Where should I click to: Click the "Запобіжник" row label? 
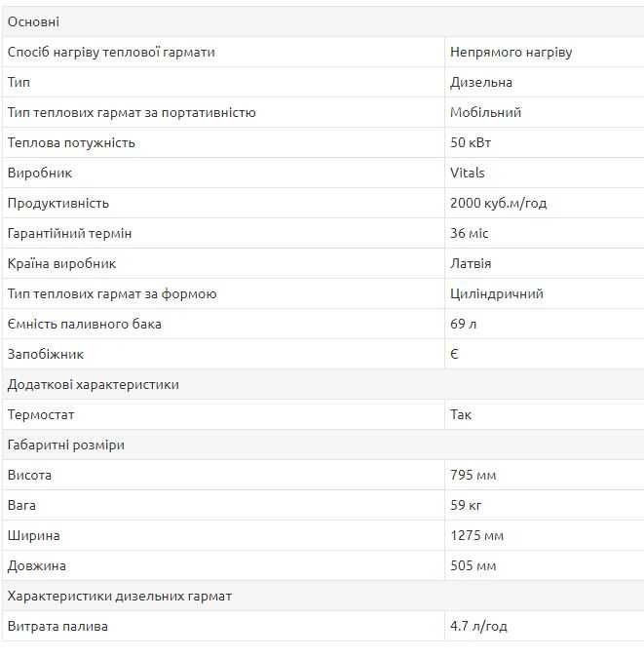[x=46, y=354]
